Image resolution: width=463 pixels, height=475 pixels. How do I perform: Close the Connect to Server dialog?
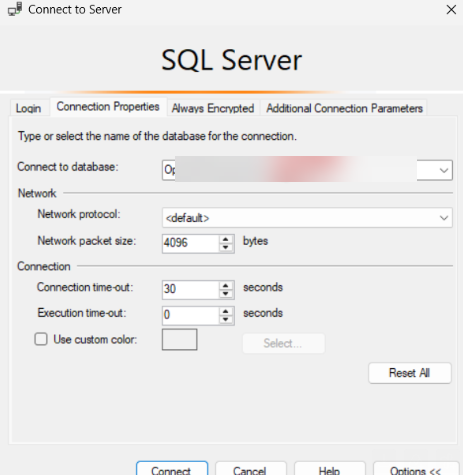click(x=451, y=10)
